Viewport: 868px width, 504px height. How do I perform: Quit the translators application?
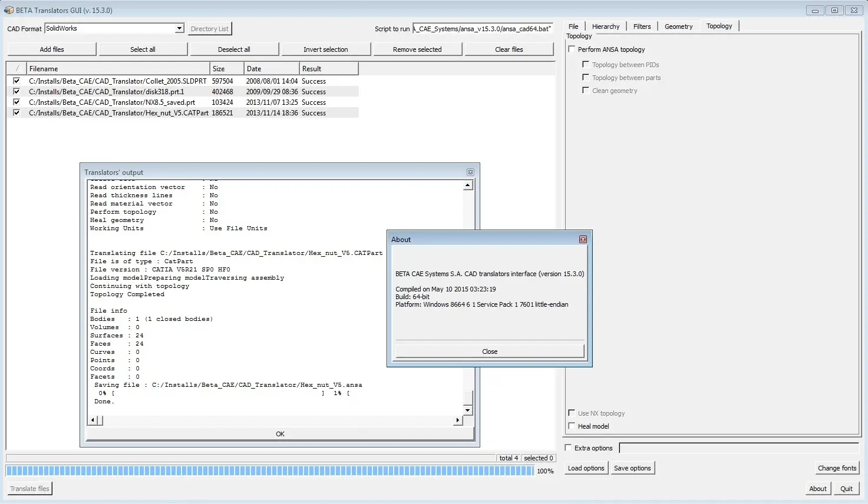tap(847, 489)
